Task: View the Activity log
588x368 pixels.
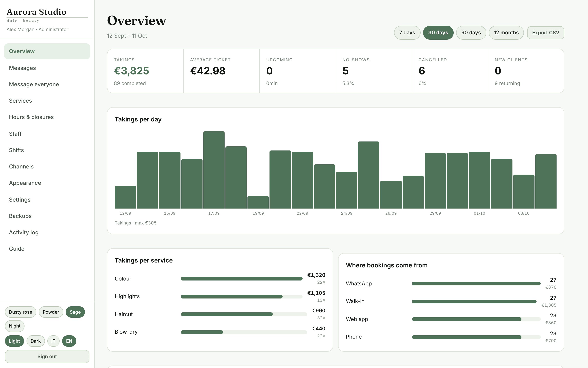Action: [x=47, y=232]
